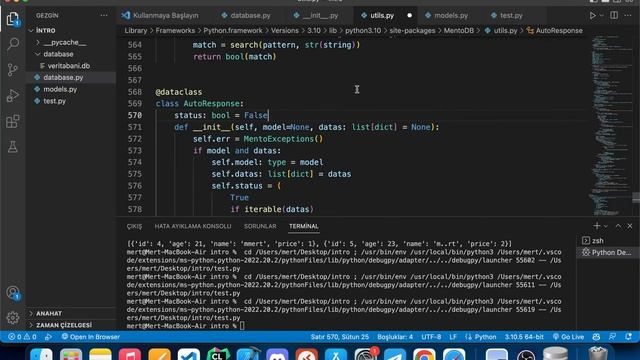
Task: Open the Testing flask view
Action: [x=13, y=147]
